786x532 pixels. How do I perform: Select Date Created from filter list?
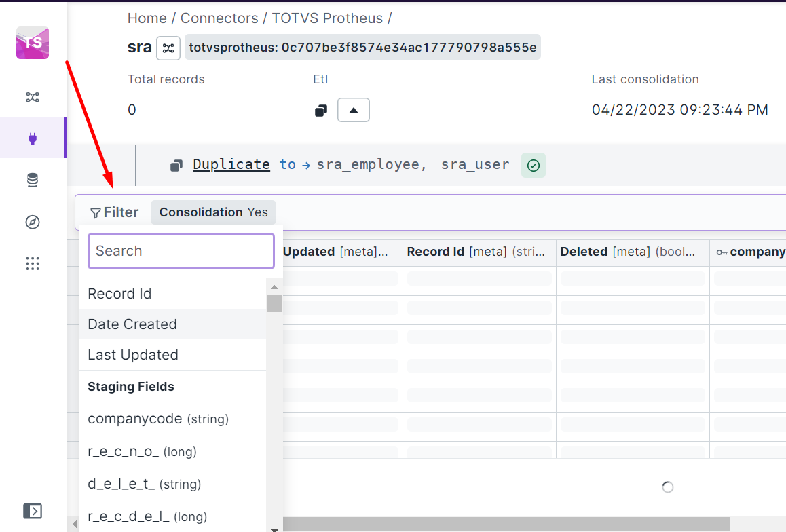[132, 324]
